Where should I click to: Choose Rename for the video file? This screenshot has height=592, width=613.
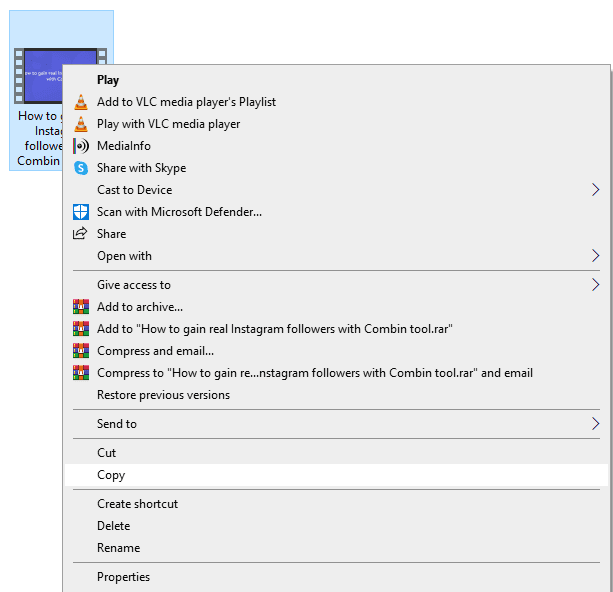pyautogui.click(x=336, y=548)
